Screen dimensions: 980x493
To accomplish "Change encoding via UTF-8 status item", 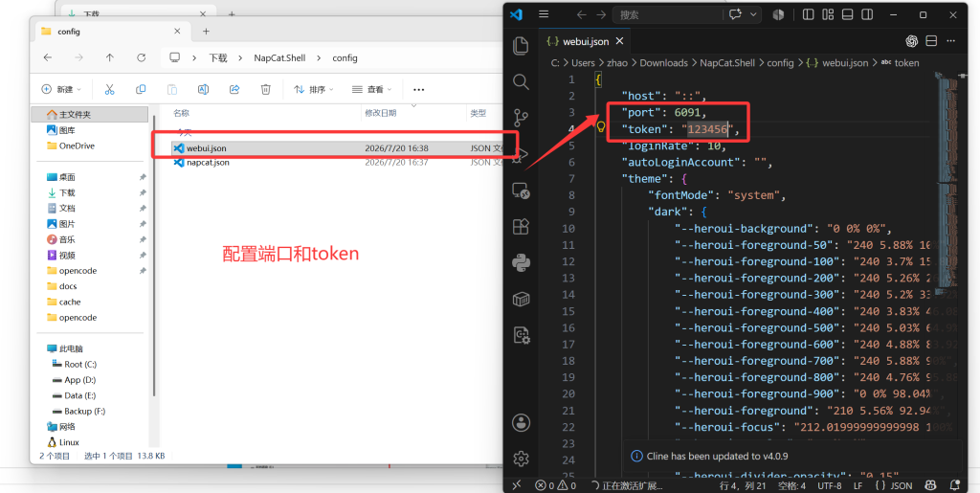I will tap(830, 485).
